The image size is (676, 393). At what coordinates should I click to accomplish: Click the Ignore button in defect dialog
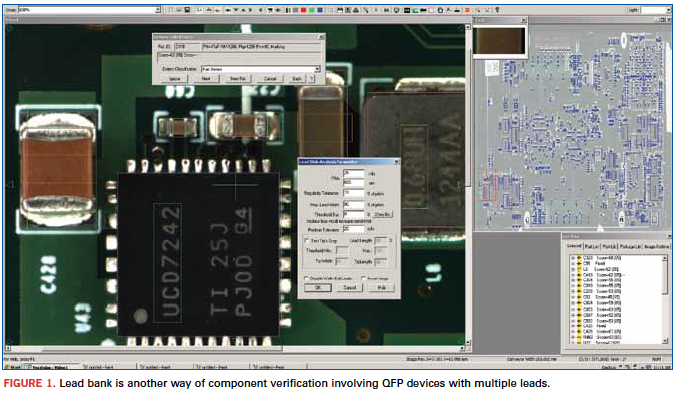tap(175, 79)
